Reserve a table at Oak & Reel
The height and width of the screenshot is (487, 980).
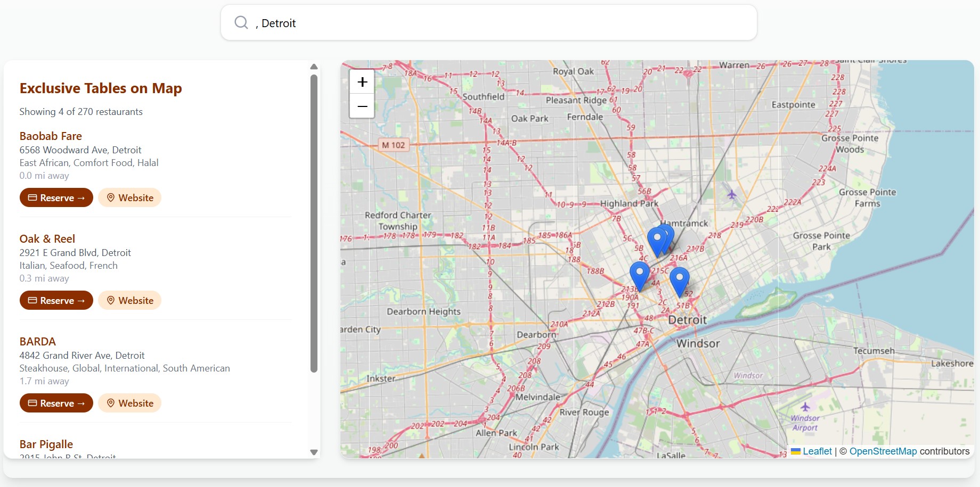coord(56,300)
